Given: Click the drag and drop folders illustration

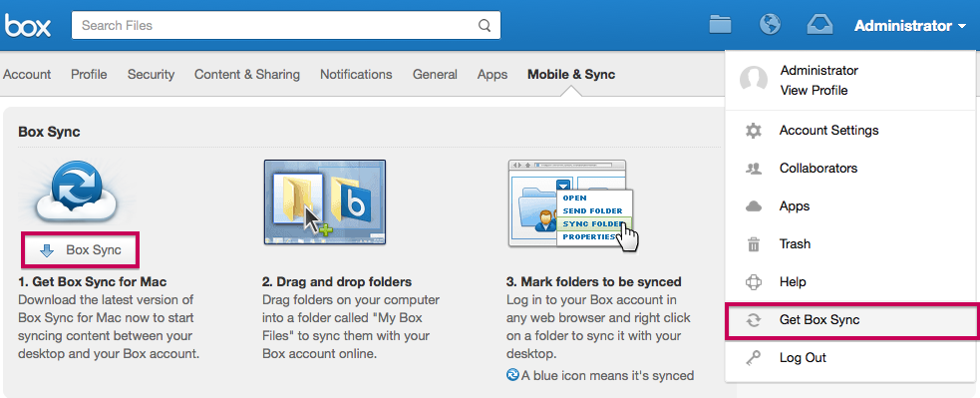Looking at the screenshot, I should tap(324, 201).
